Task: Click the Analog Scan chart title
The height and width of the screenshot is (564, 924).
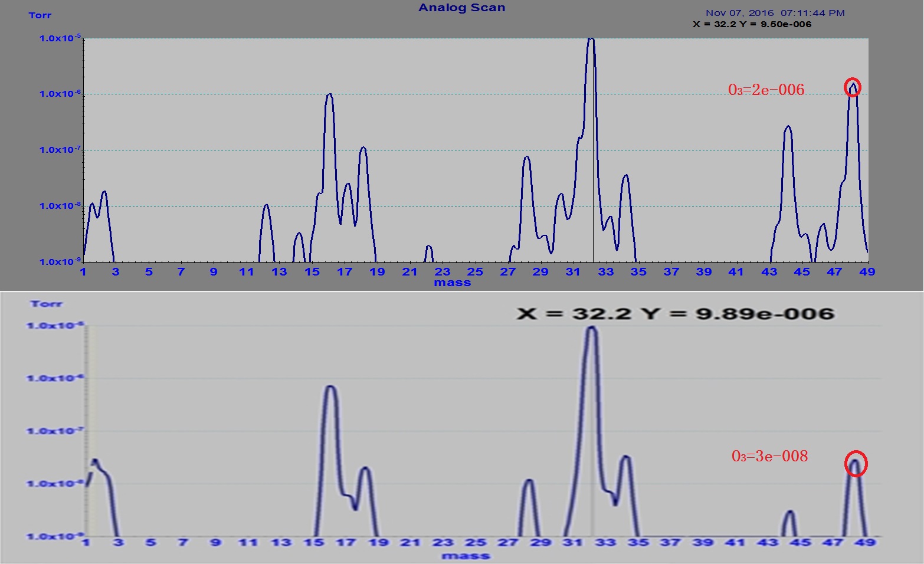Action: 461,8
